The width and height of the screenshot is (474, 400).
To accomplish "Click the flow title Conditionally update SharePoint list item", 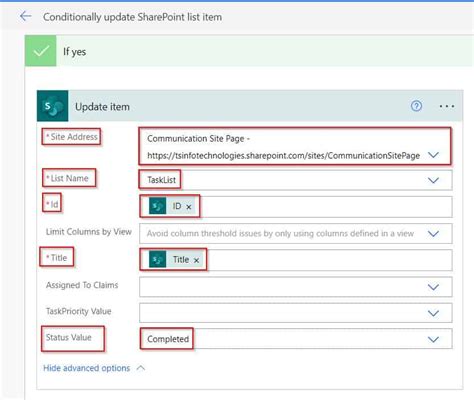I will (x=132, y=17).
